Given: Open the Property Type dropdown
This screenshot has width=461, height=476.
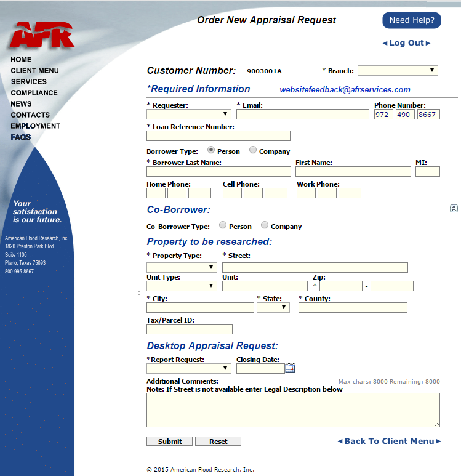Looking at the screenshot, I should coord(182,267).
